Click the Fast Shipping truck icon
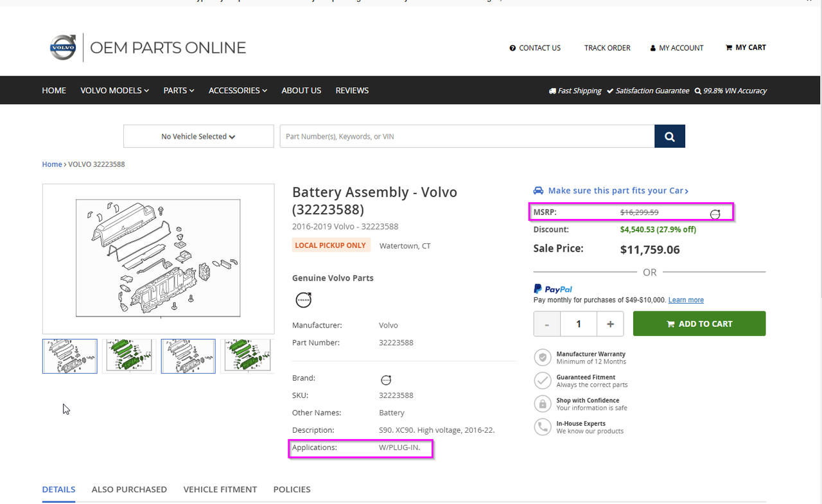This screenshot has width=822, height=504. 552,91
